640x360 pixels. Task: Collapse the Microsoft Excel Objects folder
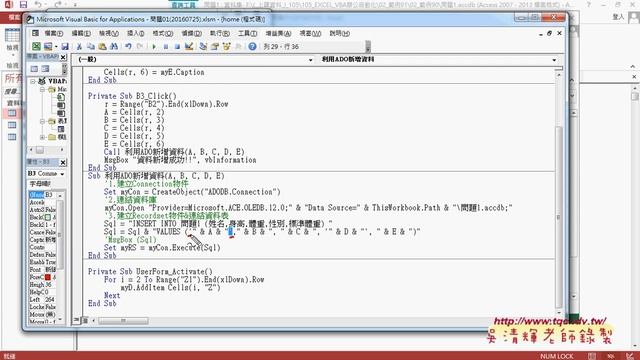[42, 89]
